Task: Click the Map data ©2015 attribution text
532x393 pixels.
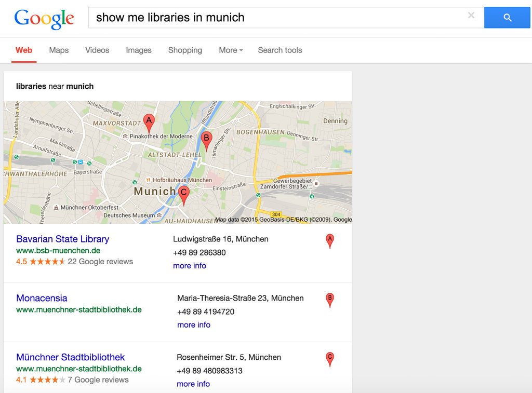Action: point(283,220)
